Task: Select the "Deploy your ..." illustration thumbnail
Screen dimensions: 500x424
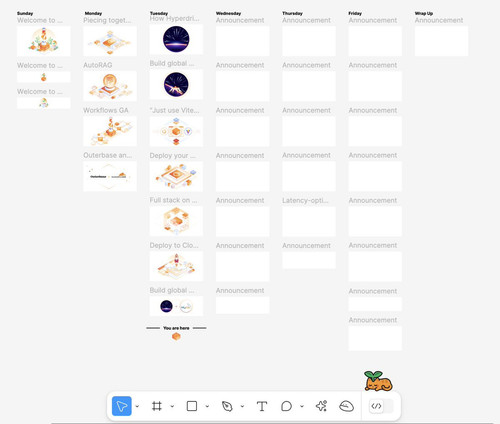Action: coord(176,176)
